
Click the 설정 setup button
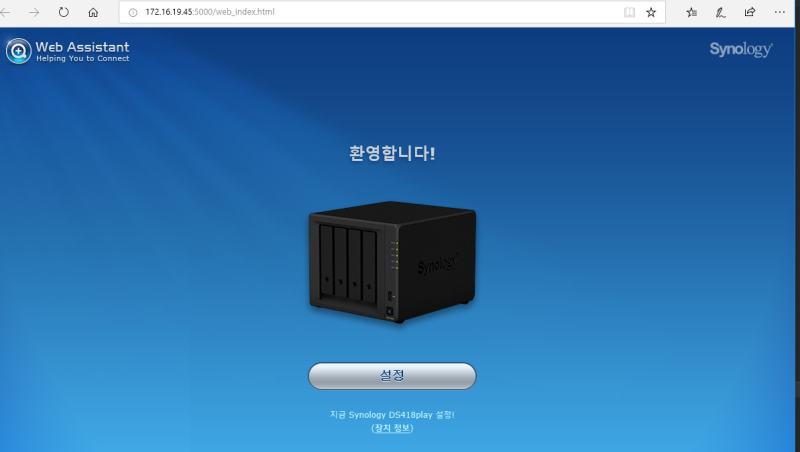click(392, 376)
